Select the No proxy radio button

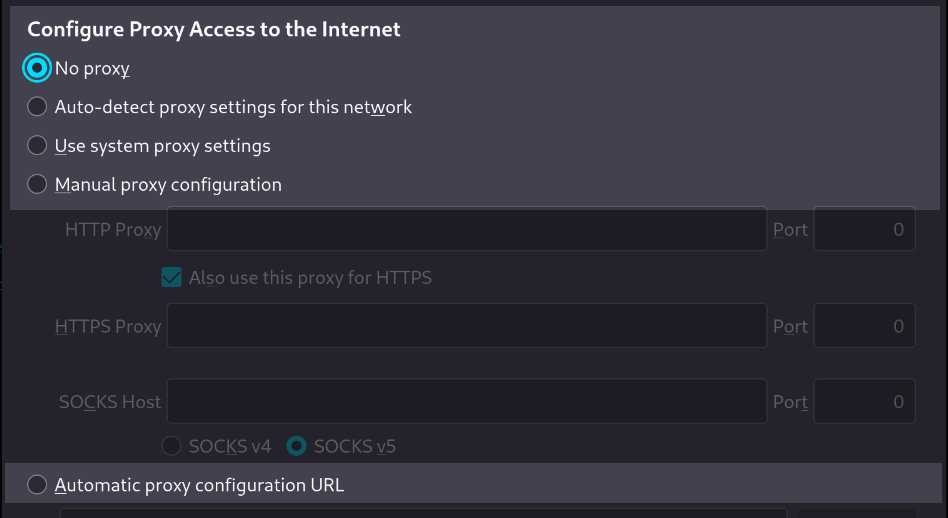[37, 68]
